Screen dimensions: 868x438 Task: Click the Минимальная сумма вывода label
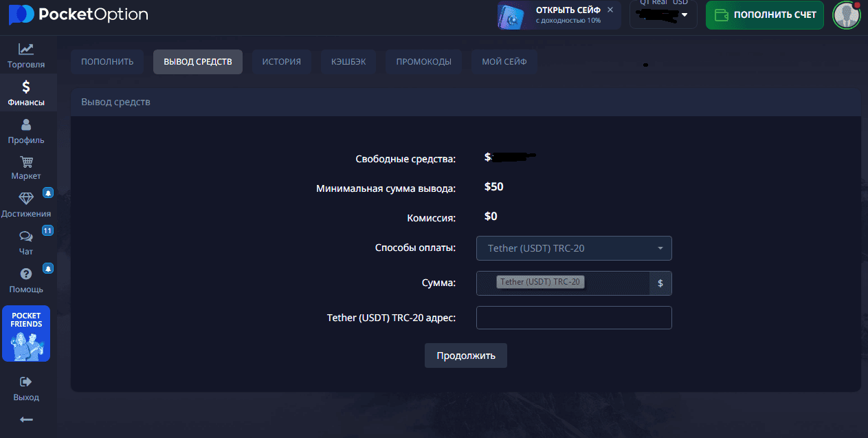386,188
